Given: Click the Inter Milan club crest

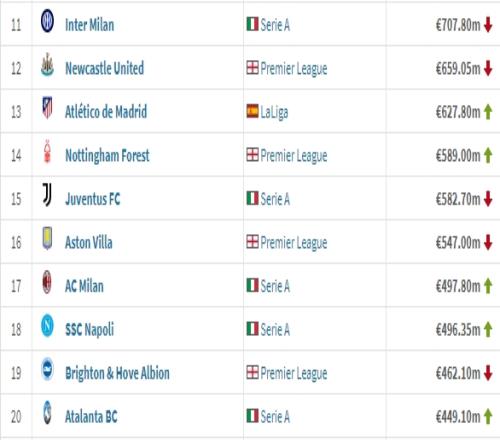Looking at the screenshot, I should pyautogui.click(x=47, y=21).
